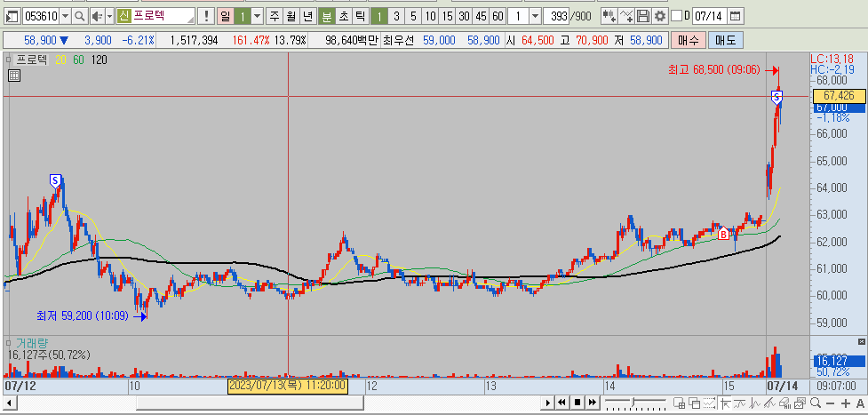Select the 일 daily period toggle

tap(226, 16)
